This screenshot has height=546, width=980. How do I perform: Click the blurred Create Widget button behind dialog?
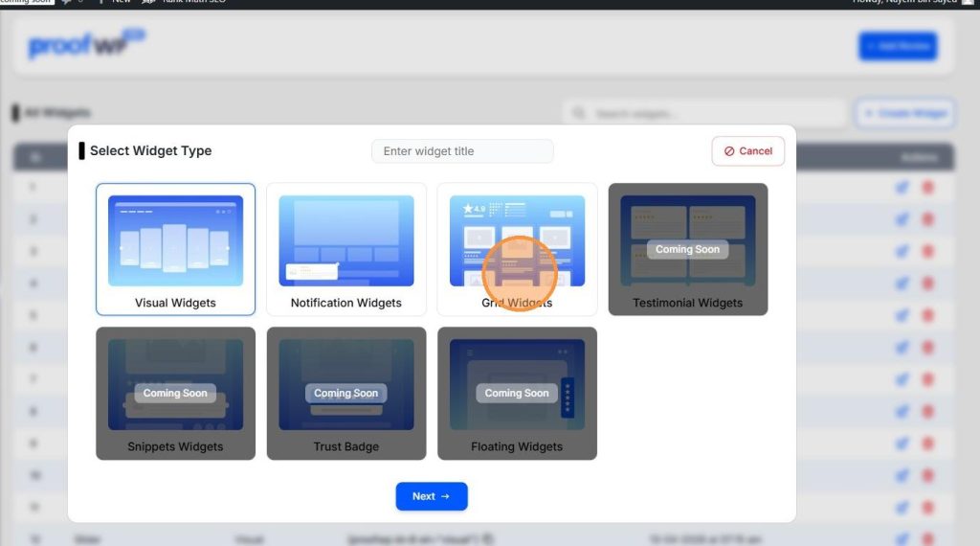(x=905, y=114)
